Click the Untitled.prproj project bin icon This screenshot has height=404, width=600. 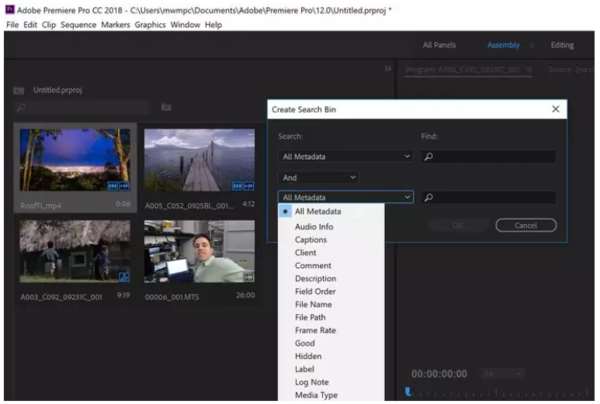[x=19, y=91]
